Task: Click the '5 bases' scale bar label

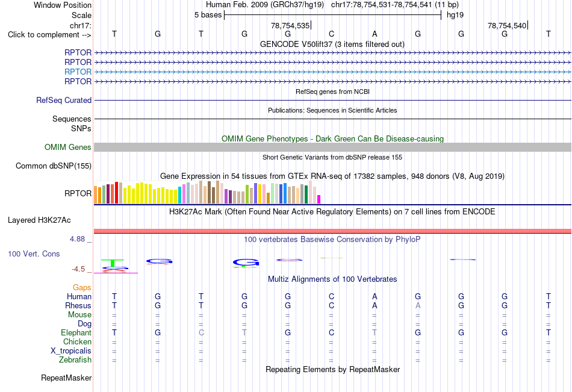Action: (208, 15)
